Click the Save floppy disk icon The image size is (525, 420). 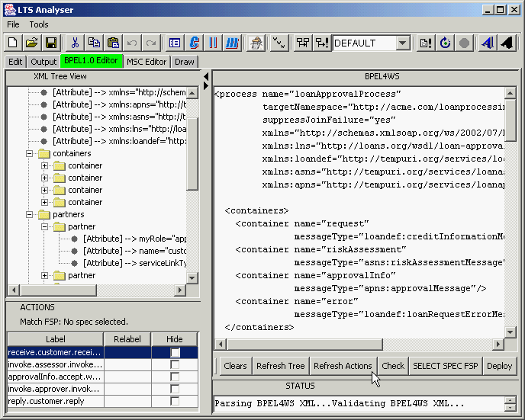tap(50, 43)
